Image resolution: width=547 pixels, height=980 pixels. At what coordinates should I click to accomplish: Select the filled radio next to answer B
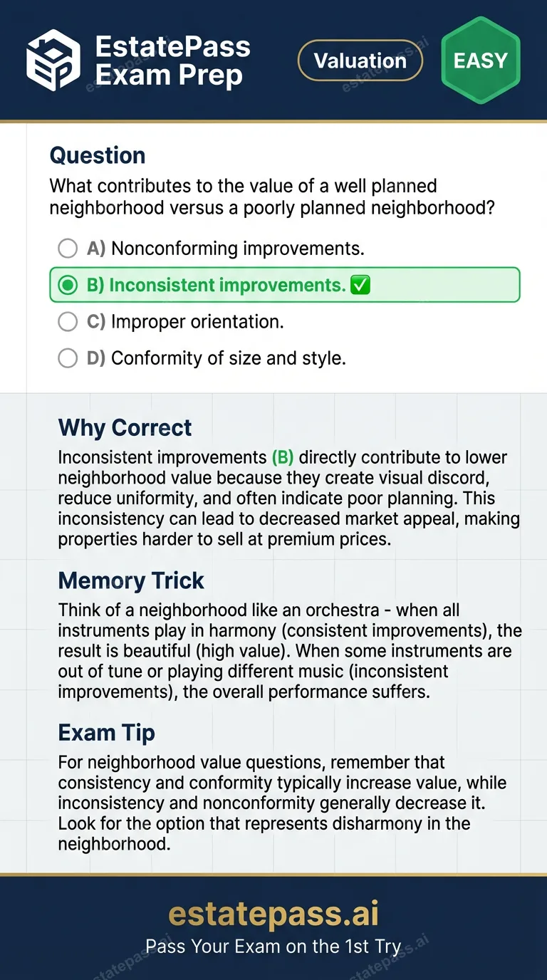pos(68,285)
